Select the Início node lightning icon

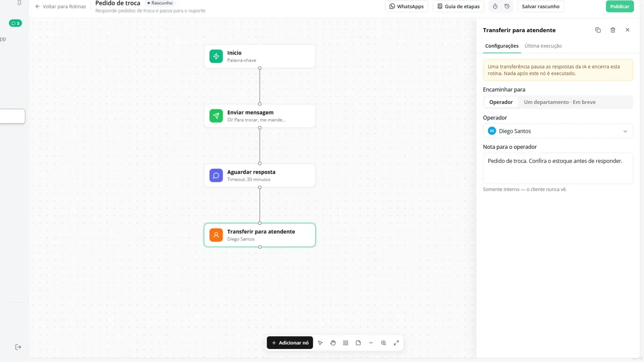(216, 56)
